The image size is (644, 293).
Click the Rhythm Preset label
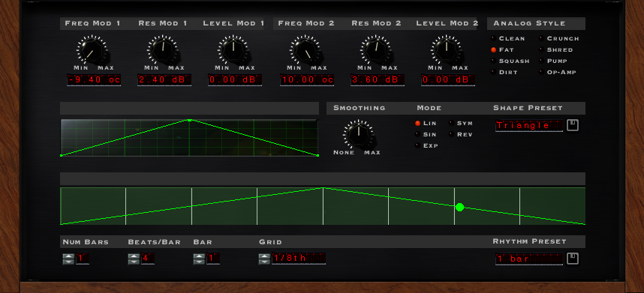(529, 241)
